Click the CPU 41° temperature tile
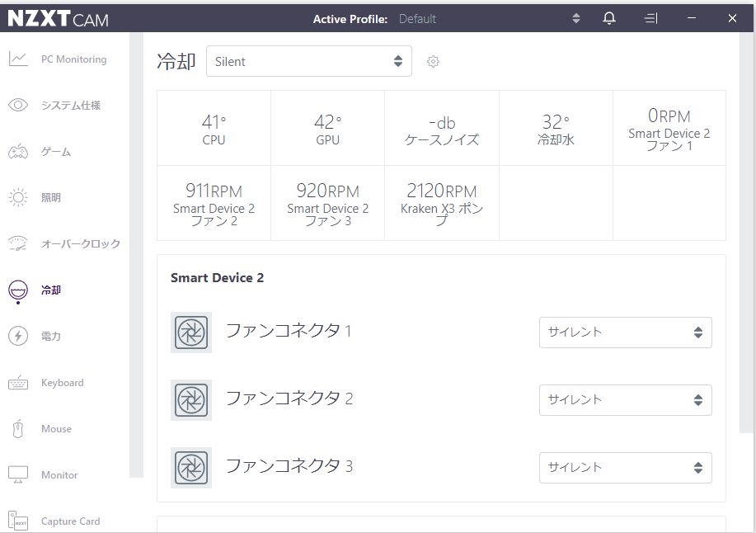 pyautogui.click(x=214, y=129)
